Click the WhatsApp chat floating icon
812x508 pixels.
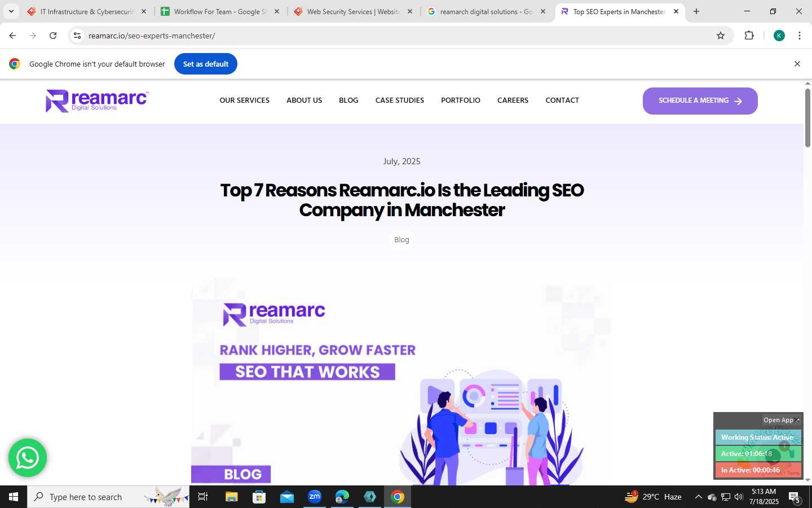(28, 458)
